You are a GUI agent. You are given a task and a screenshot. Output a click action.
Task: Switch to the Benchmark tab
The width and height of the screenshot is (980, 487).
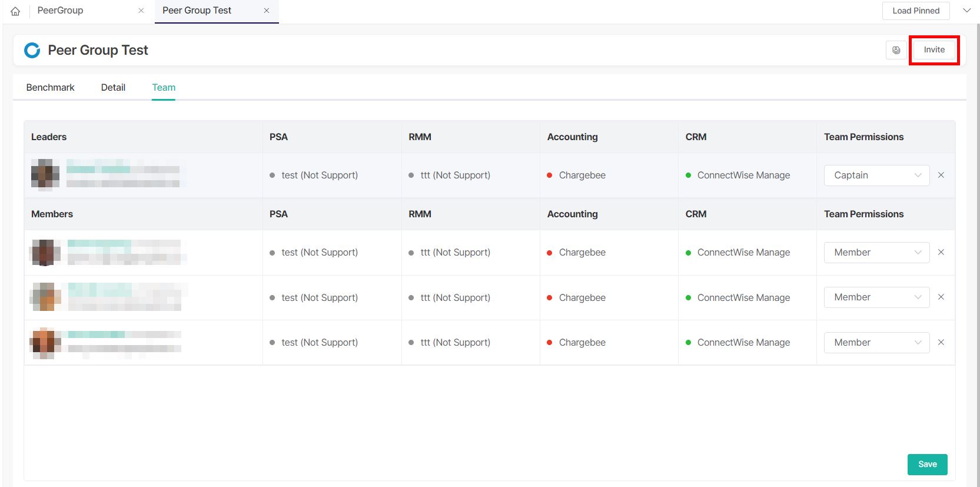(50, 87)
